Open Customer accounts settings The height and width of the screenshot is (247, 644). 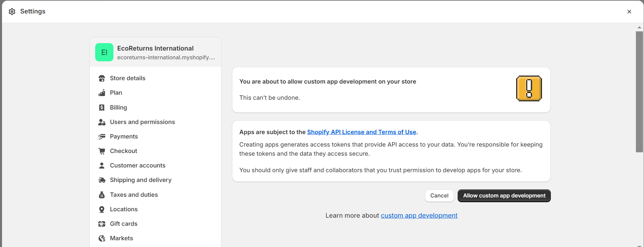137,165
